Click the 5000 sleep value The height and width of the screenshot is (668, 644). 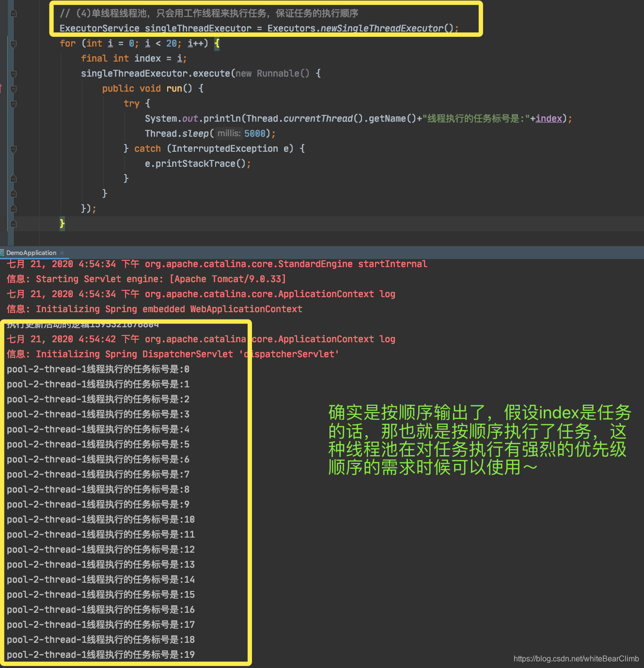tap(255, 134)
